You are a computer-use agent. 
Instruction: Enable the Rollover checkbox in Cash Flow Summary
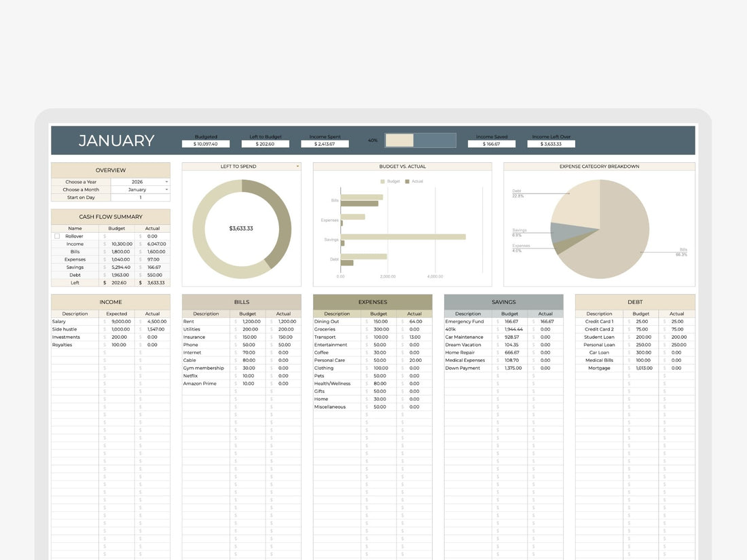[57, 236]
